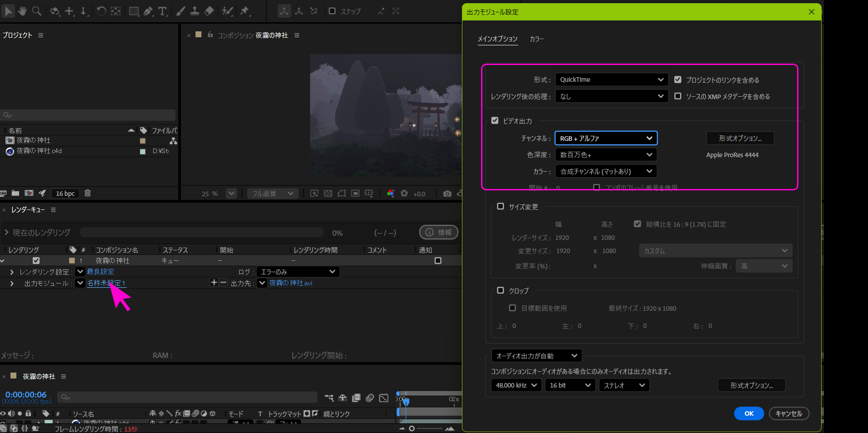This screenshot has width=868, height=433.
Task: Open the レンダーキュー panel menu
Action: (53, 210)
